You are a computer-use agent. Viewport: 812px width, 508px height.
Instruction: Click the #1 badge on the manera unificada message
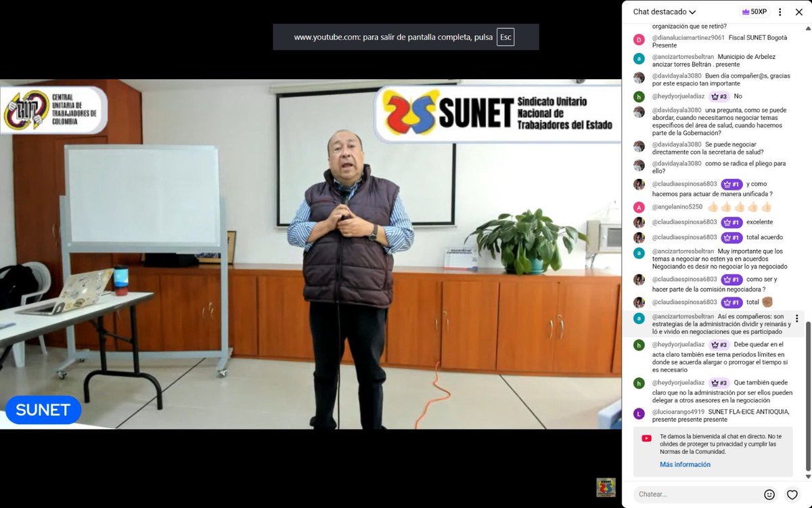[731, 184]
